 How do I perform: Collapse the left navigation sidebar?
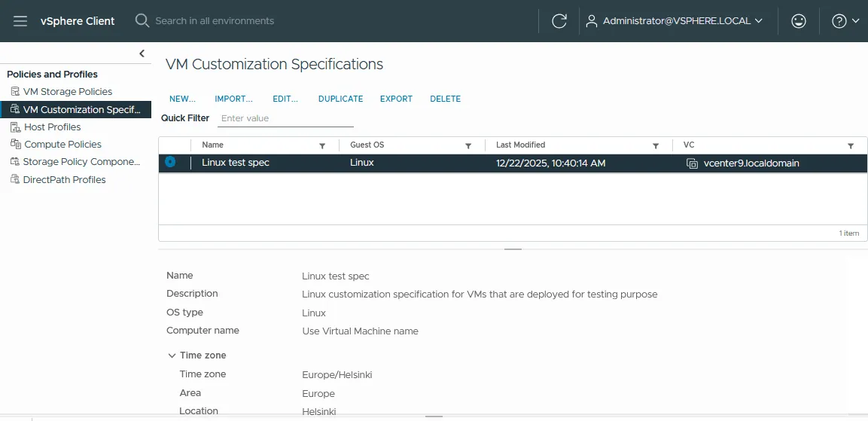pos(142,53)
